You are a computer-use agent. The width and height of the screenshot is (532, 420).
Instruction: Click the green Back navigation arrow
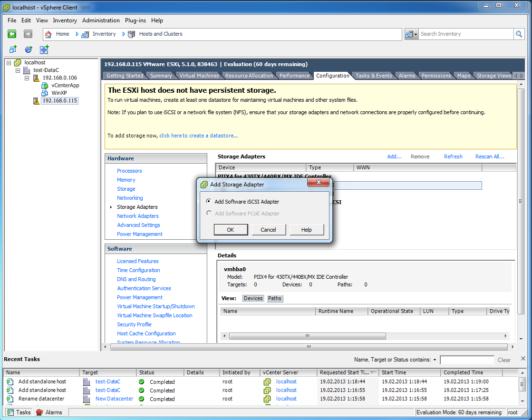click(x=12, y=34)
